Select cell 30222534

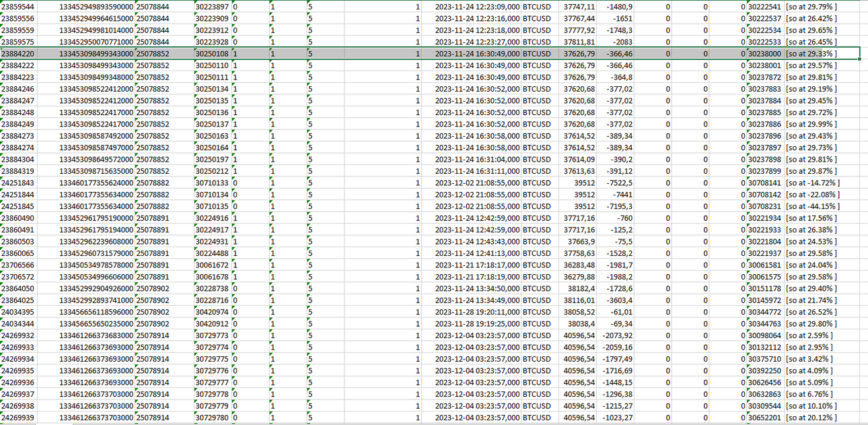coord(764,30)
